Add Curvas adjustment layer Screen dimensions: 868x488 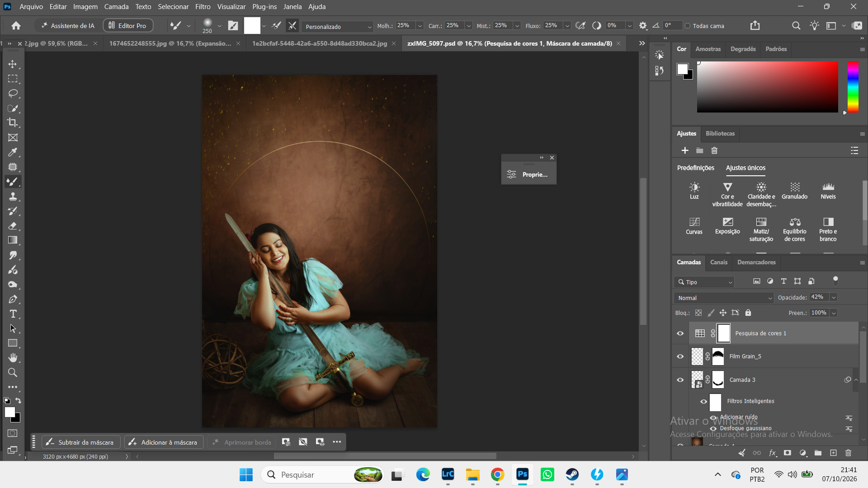694,226
